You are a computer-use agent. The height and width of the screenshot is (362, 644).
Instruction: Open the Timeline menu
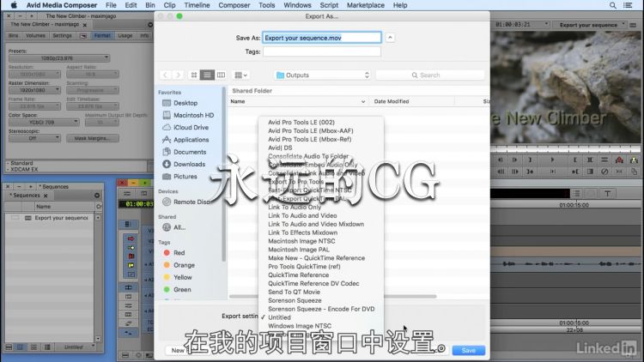[x=197, y=5]
